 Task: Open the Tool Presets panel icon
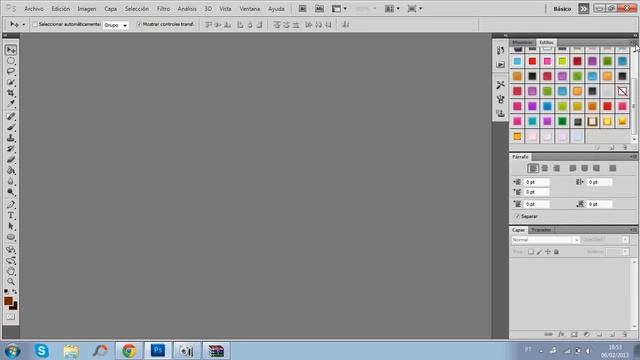500,84
